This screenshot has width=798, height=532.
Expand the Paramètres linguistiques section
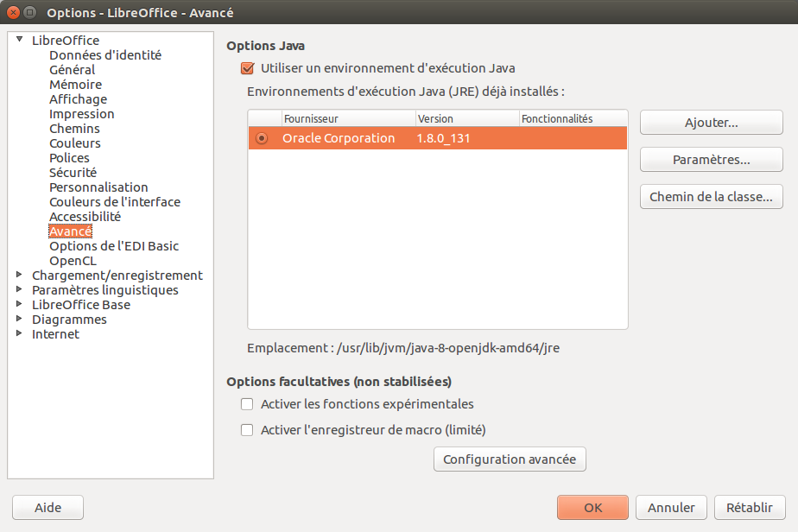(19, 290)
